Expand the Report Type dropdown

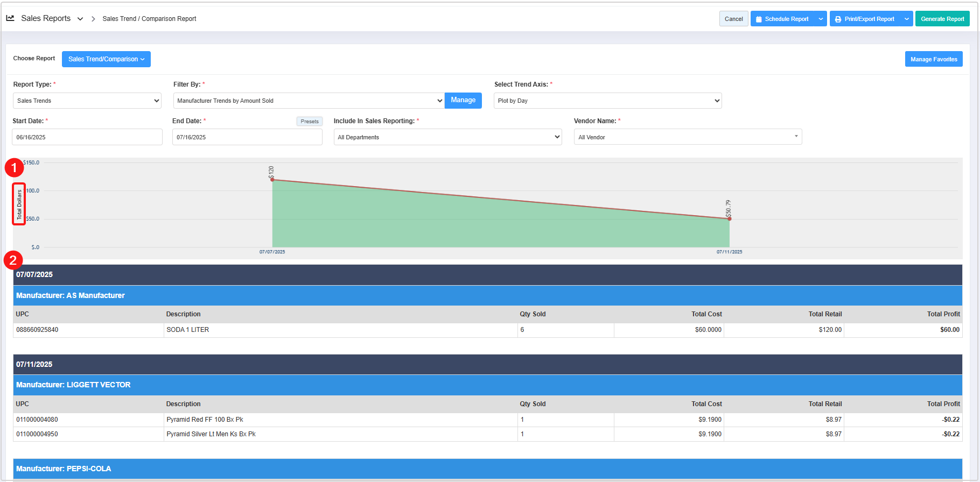tap(87, 101)
